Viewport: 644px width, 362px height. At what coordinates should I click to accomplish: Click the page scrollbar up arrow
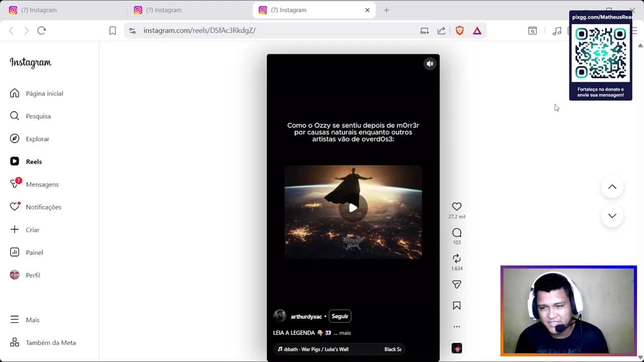[640, 45]
